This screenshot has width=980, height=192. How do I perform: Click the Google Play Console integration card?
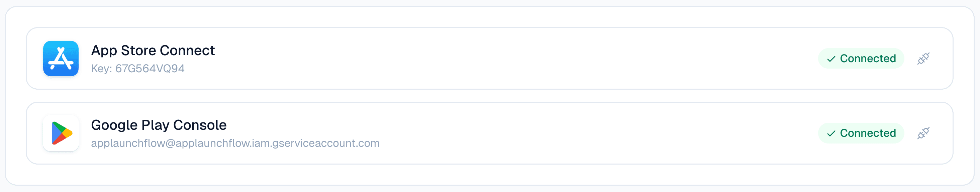coord(490,133)
